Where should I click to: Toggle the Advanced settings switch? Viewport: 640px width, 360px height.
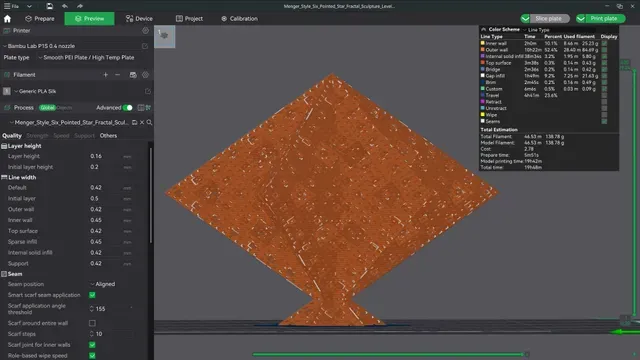click(x=128, y=108)
